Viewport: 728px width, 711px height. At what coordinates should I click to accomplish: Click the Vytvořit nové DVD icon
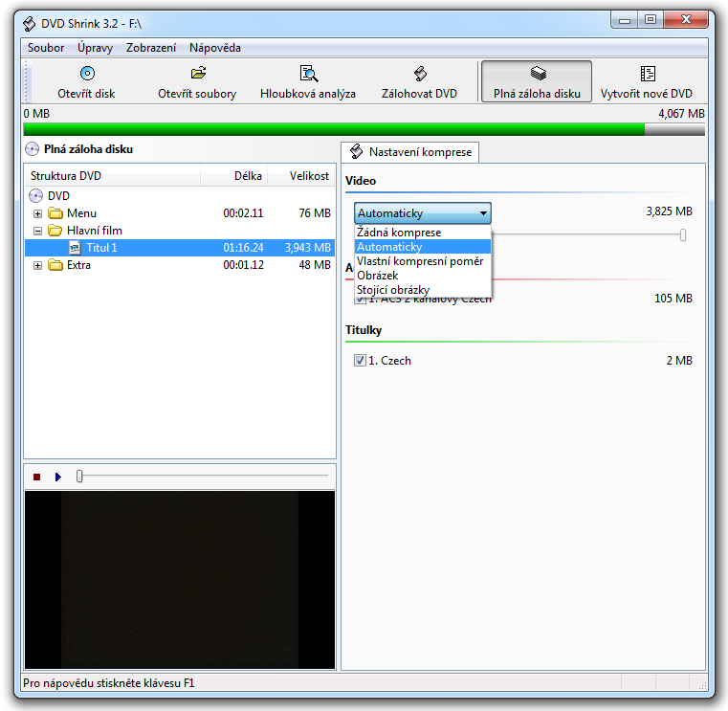coord(648,74)
